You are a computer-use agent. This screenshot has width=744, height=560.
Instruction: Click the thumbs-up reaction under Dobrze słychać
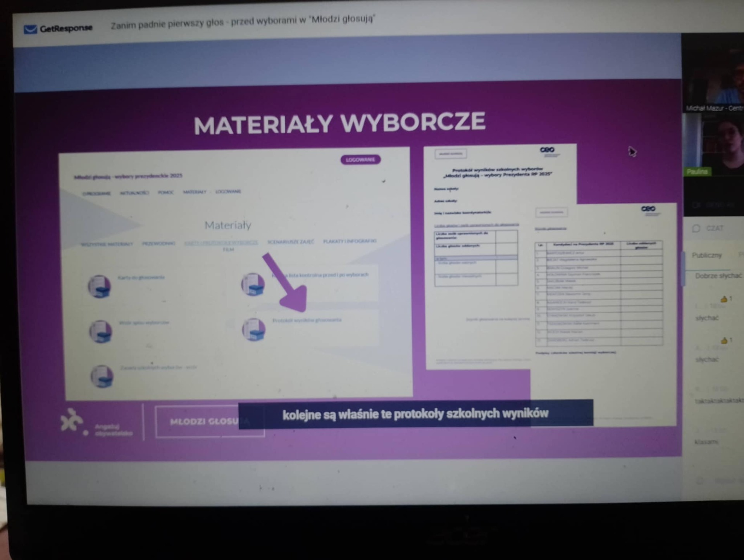coord(723,299)
